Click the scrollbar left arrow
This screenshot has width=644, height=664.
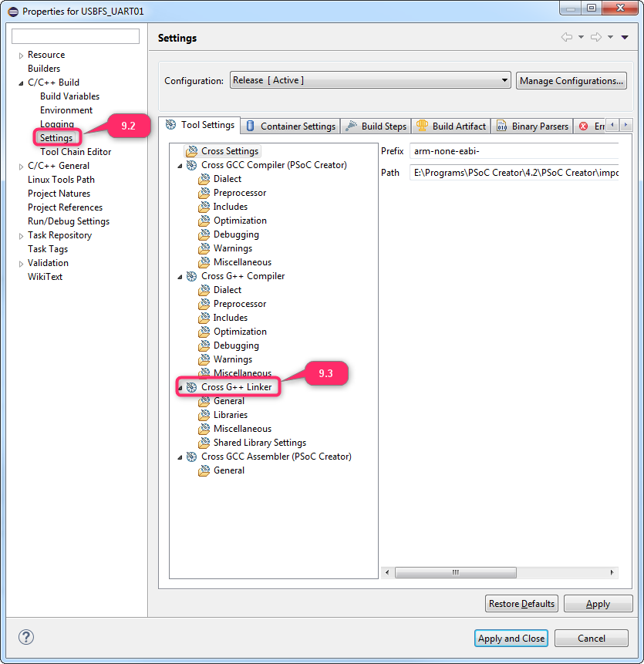[x=387, y=572]
